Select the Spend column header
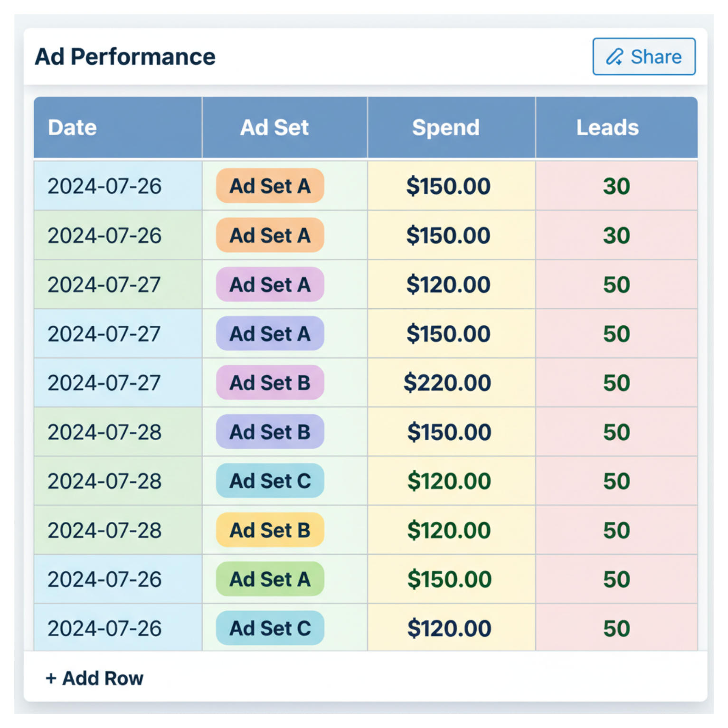This screenshot has height=728, width=728. coord(445,127)
